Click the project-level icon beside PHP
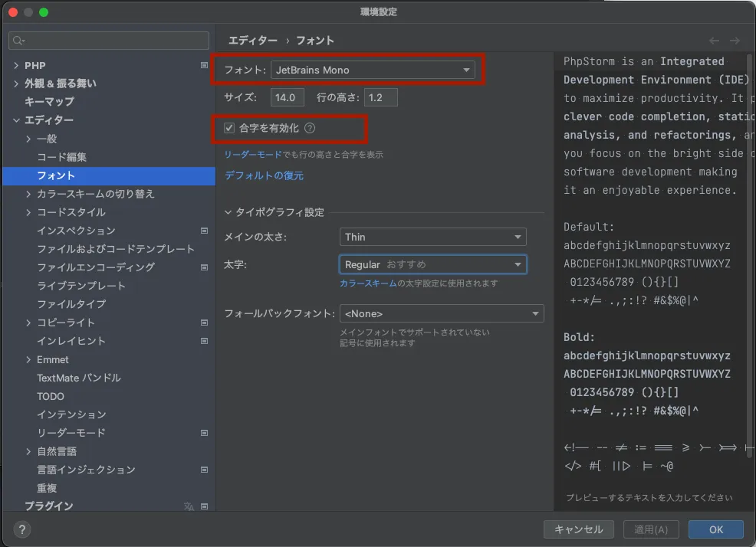Image resolution: width=756 pixels, height=547 pixels. click(x=204, y=65)
